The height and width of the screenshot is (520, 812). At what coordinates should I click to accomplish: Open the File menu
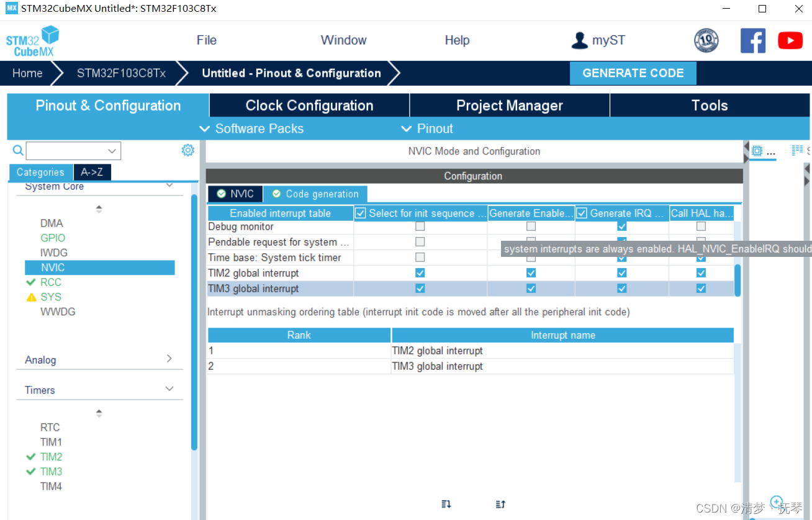207,40
